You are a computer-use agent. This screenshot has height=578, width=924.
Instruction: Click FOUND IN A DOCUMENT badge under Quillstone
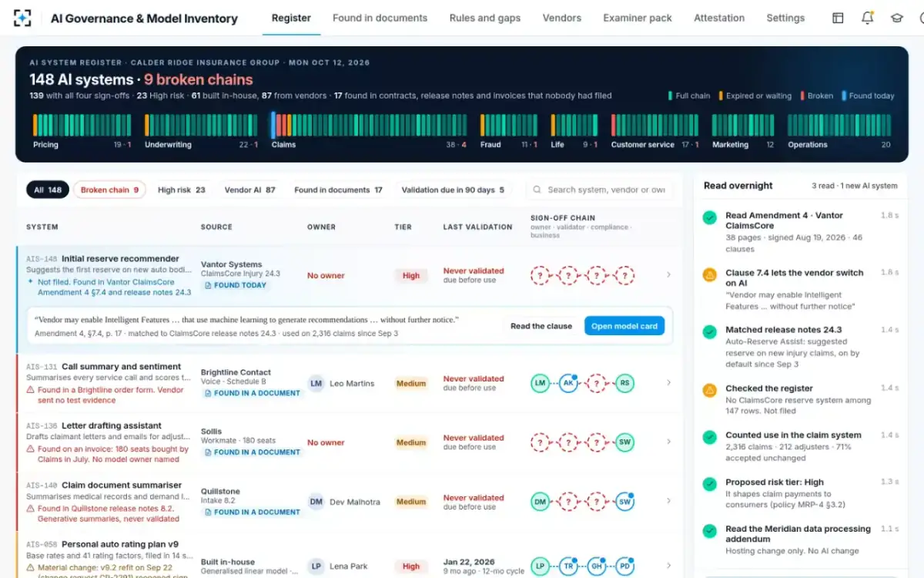(x=252, y=512)
